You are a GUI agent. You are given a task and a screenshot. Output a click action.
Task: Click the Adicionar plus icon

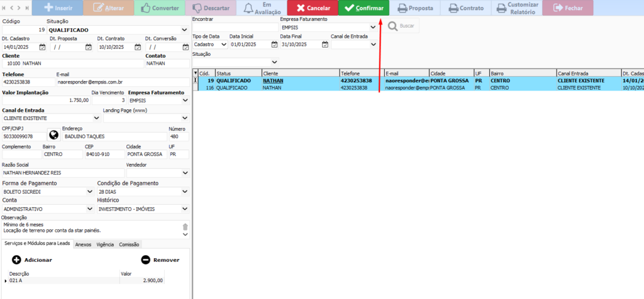click(x=16, y=259)
